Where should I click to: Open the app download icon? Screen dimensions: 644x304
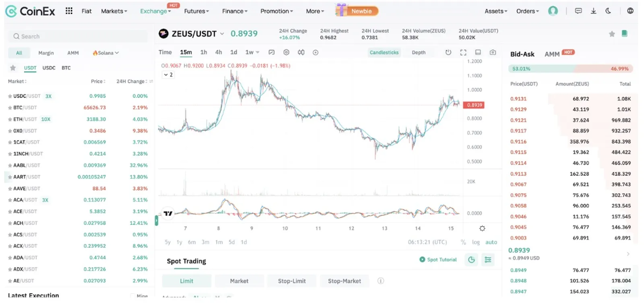pyautogui.click(x=593, y=11)
